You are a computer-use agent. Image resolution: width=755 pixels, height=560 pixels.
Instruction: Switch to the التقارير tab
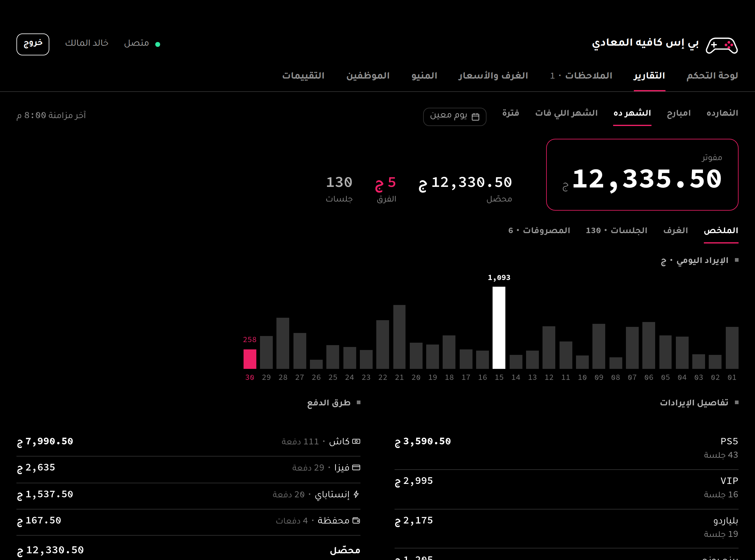click(649, 75)
